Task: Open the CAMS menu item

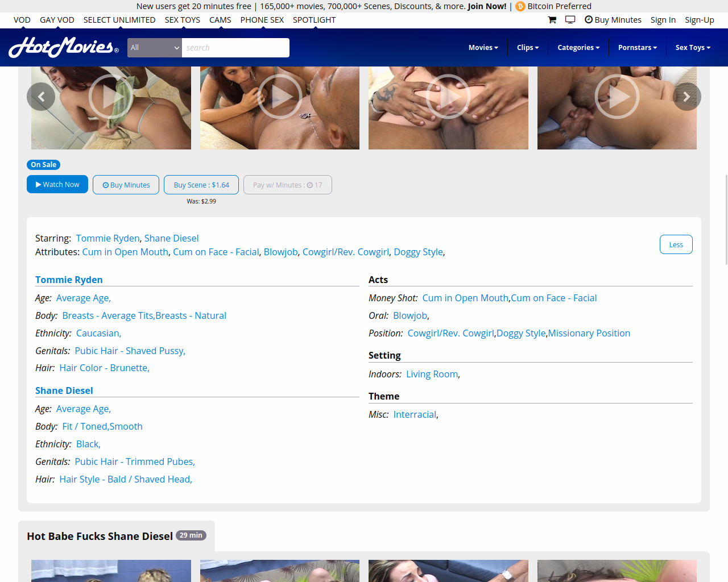Action: 220,20
